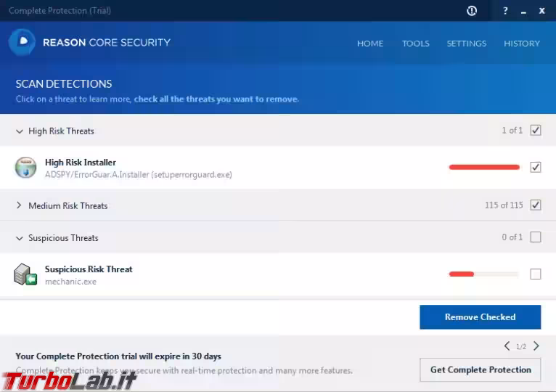Check the Suspicious Risk Threat mechanic.exe checkbox
The height and width of the screenshot is (392, 556).
click(x=536, y=274)
